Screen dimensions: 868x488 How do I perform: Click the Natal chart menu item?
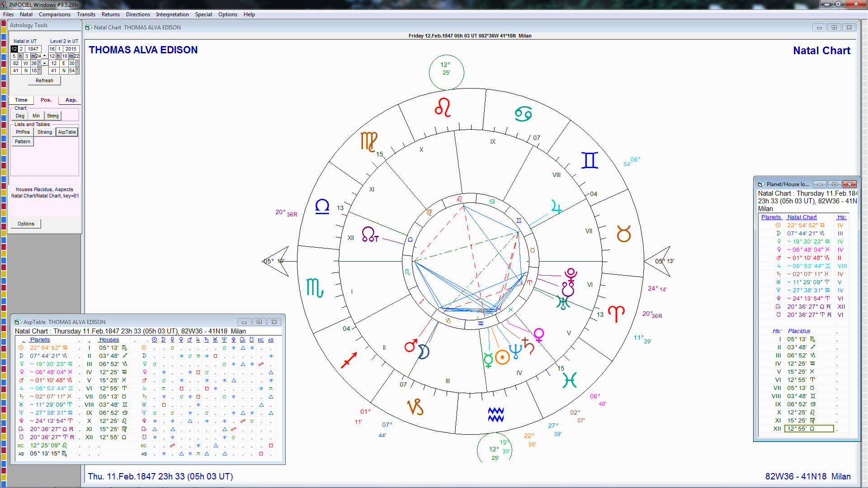27,14
